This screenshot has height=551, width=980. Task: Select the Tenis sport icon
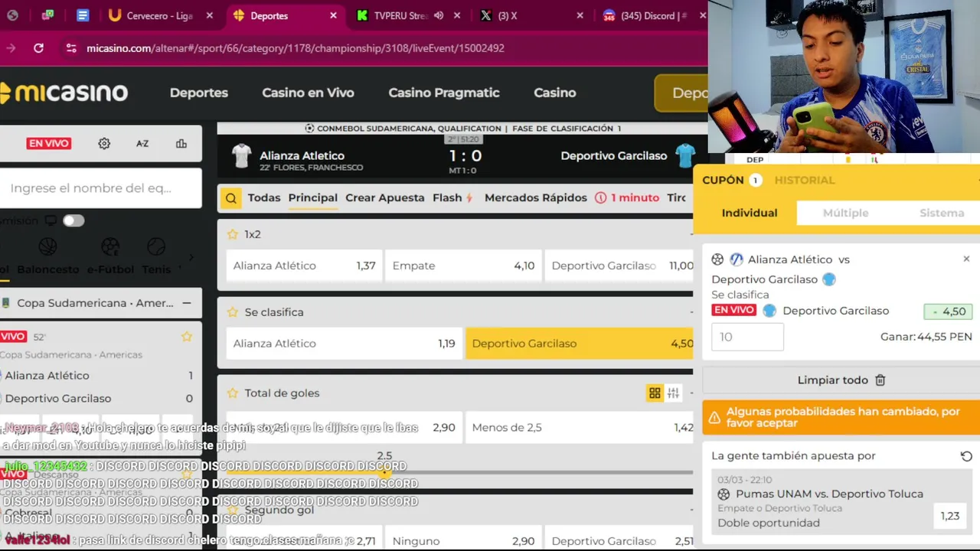click(156, 246)
